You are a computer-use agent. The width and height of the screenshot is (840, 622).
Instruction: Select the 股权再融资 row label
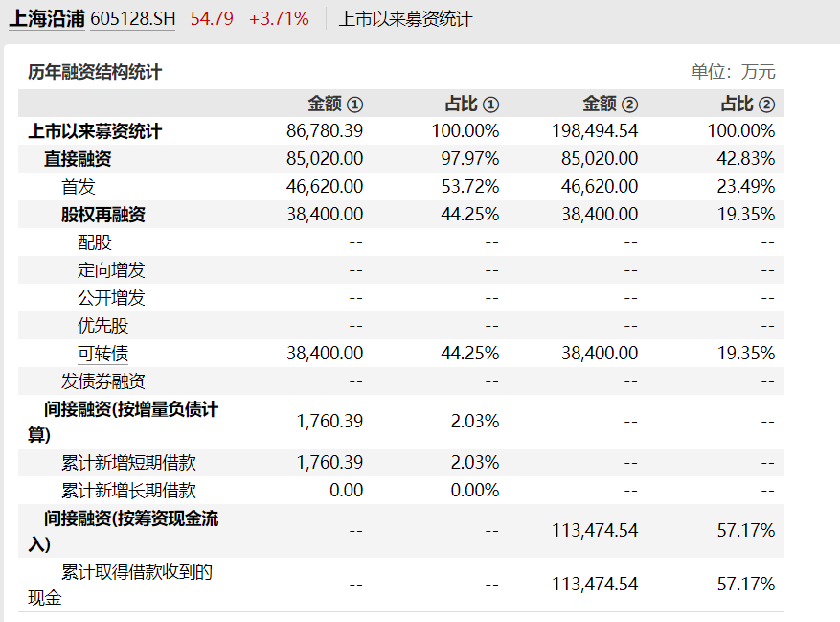102,215
